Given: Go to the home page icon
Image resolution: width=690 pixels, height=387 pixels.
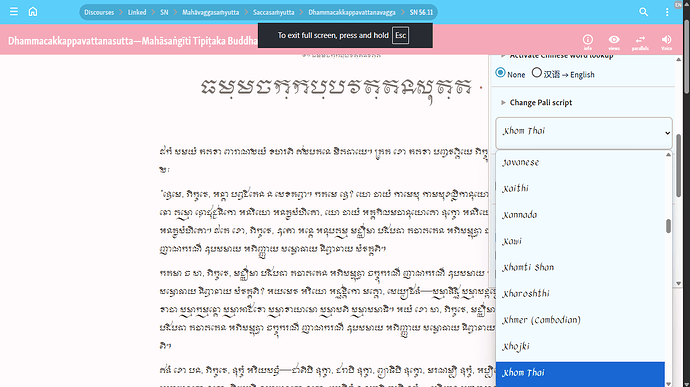Looking at the screenshot, I should point(33,11).
